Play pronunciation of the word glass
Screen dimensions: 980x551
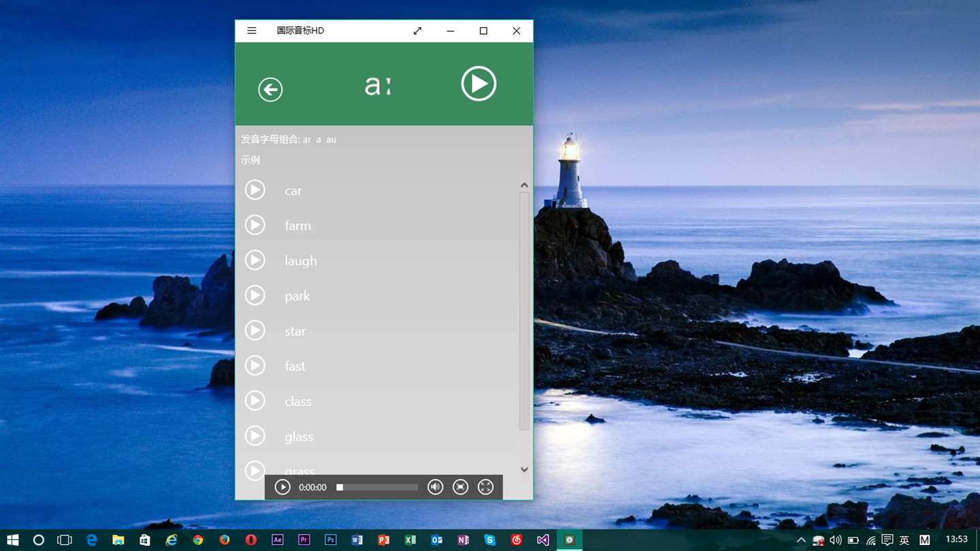pos(255,435)
